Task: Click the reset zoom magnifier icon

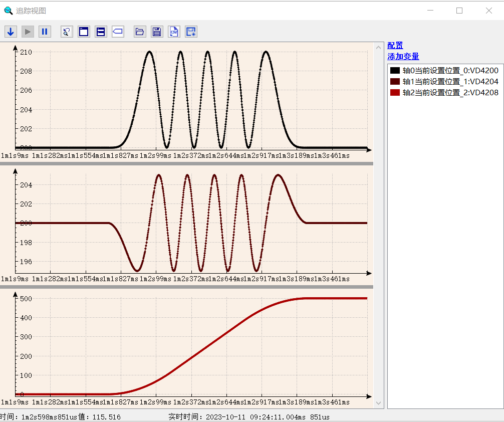Action: [x=67, y=32]
